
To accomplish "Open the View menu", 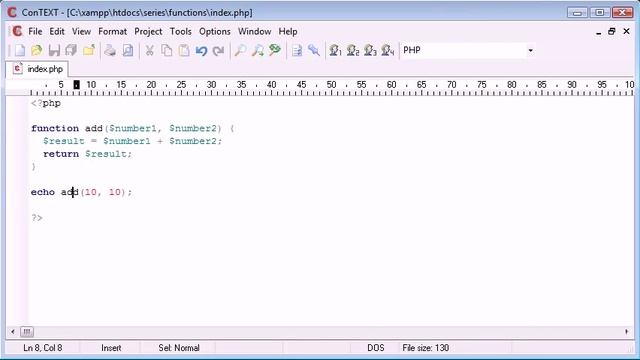I will coord(81,31).
